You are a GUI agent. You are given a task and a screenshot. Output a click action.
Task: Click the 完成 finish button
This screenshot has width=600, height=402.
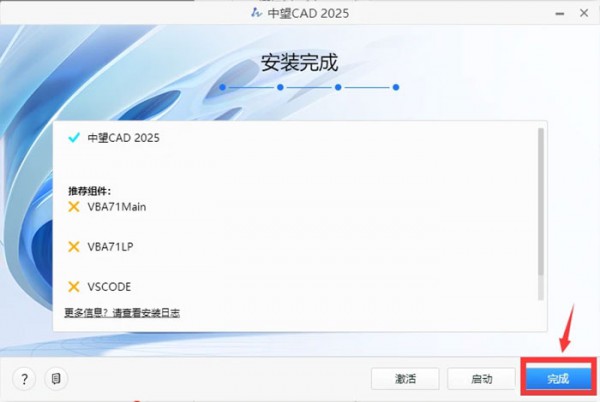[559, 378]
